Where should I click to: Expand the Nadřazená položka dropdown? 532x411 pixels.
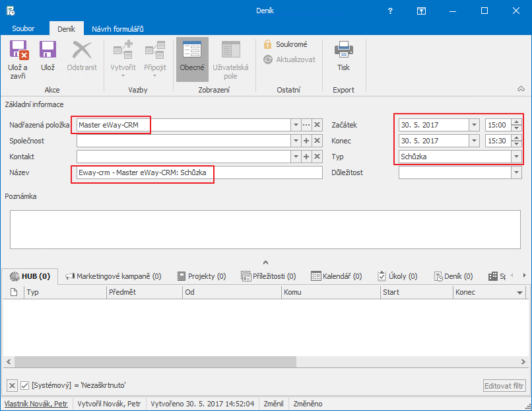pyautogui.click(x=296, y=125)
